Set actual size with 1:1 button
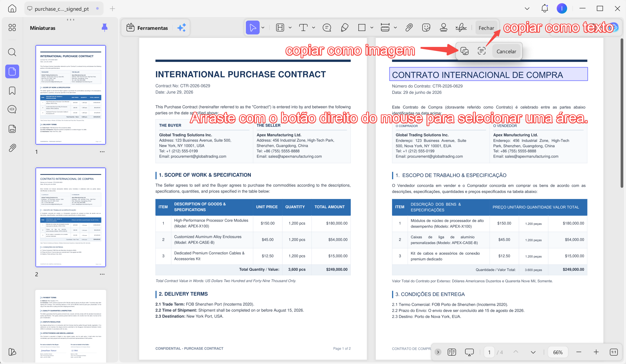 614,352
